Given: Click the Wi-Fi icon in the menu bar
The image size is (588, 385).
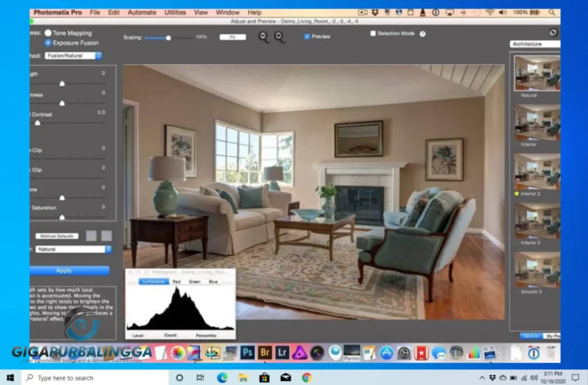Looking at the screenshot, I should pyautogui.click(x=490, y=11).
